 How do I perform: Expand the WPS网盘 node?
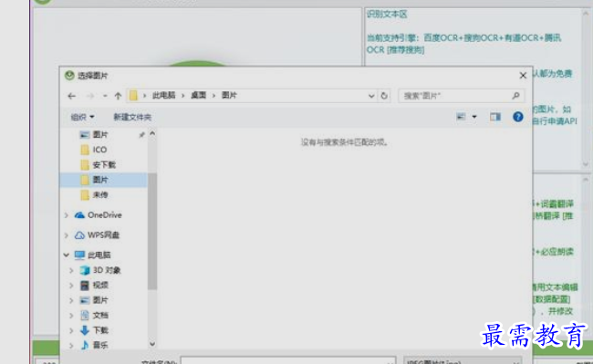(x=67, y=235)
